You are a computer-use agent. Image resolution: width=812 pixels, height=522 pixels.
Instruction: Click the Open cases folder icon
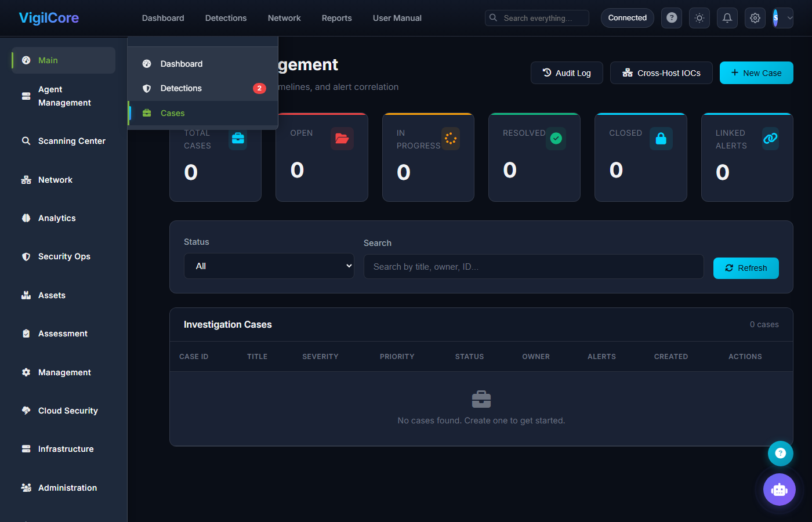[342, 139]
